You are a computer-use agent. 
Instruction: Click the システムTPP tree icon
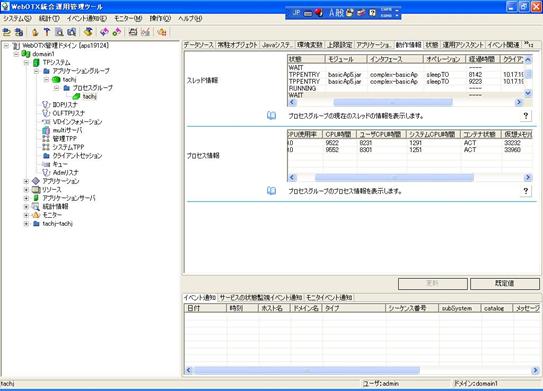(x=46, y=147)
